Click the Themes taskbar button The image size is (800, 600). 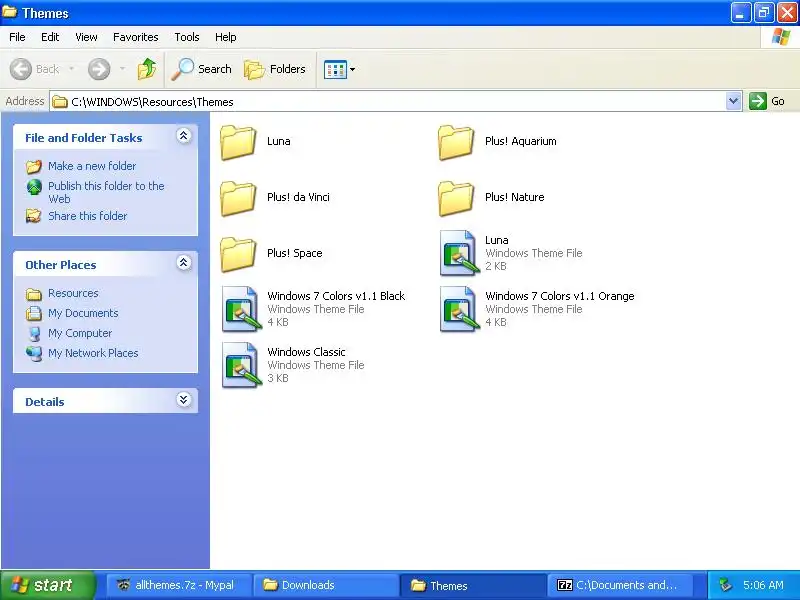coord(473,585)
